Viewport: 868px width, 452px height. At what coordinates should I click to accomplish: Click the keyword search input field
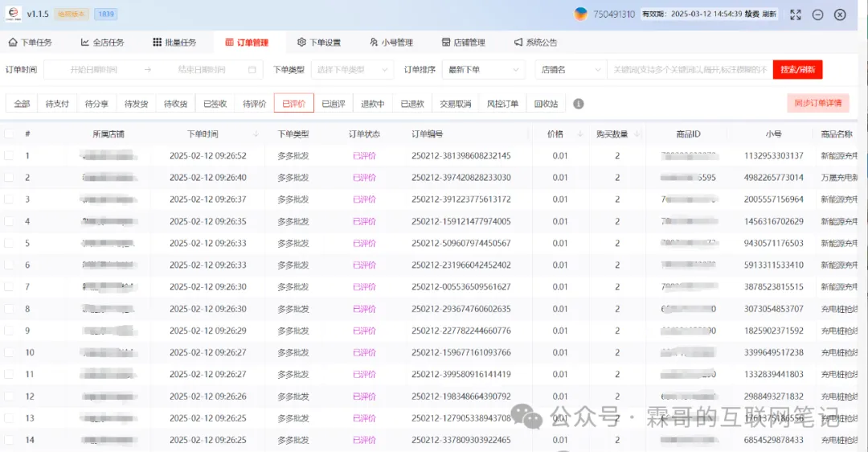[690, 70]
